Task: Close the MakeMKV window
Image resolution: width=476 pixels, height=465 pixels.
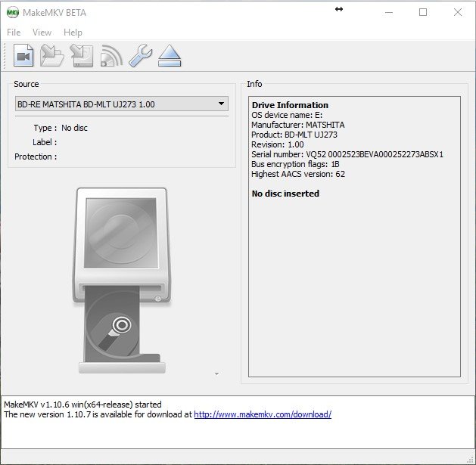Action: (x=458, y=12)
